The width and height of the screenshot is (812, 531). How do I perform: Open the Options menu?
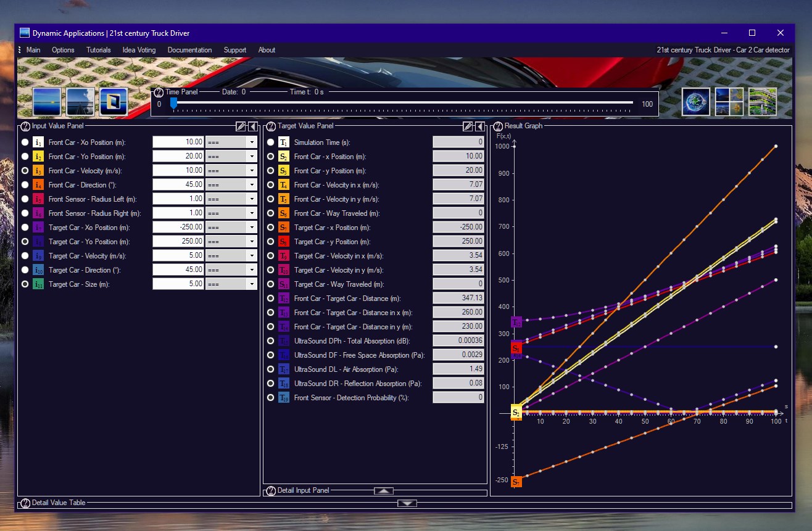pos(63,50)
